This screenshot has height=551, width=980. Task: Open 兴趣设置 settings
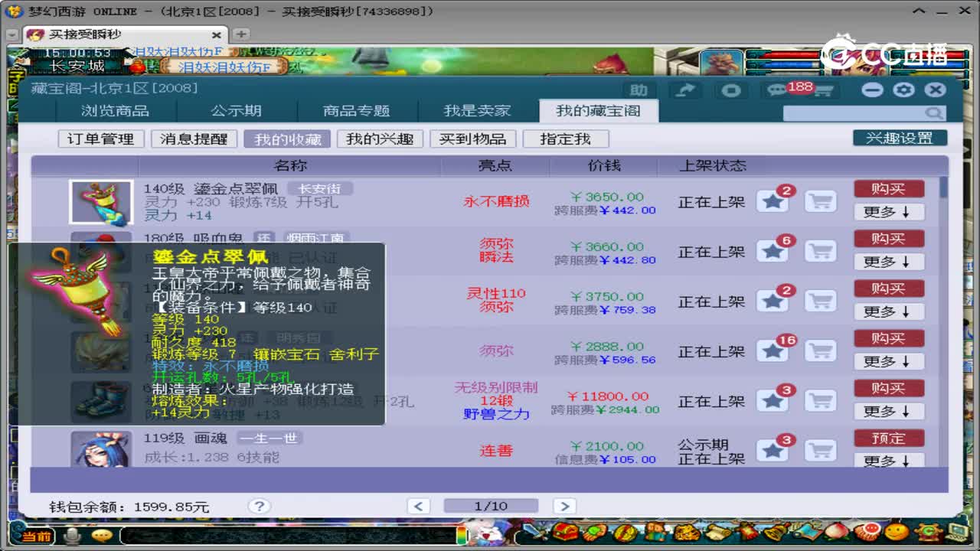[900, 139]
